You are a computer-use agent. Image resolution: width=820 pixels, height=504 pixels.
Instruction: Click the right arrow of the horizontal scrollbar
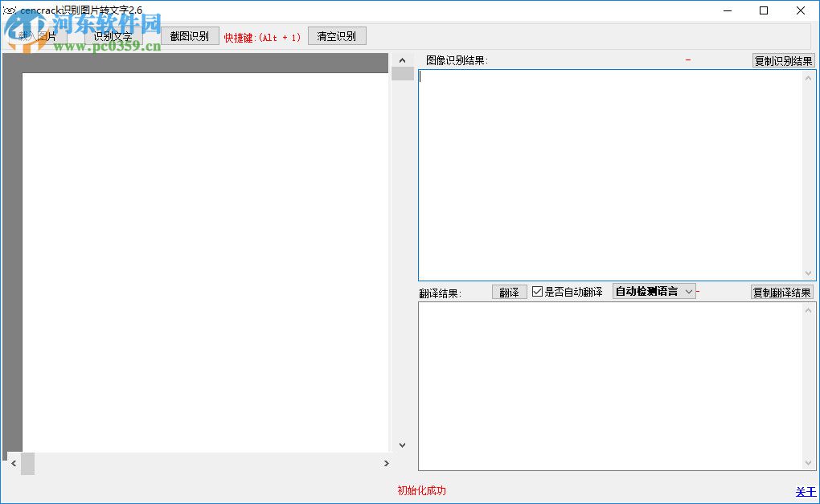tap(386, 463)
